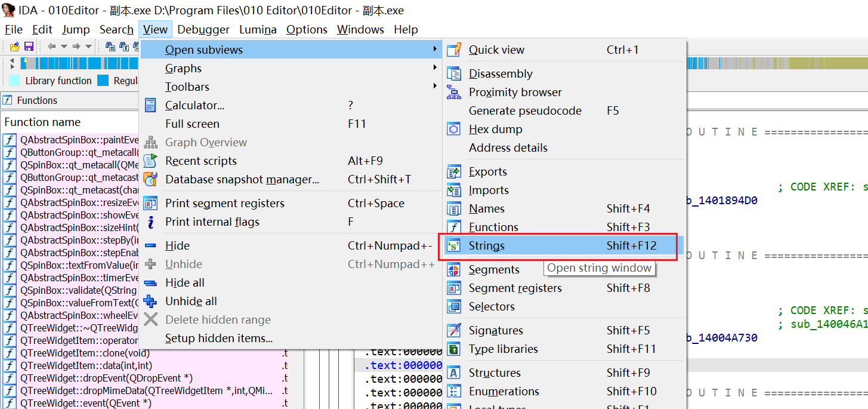Expand the Toolbars submenu

(291, 87)
